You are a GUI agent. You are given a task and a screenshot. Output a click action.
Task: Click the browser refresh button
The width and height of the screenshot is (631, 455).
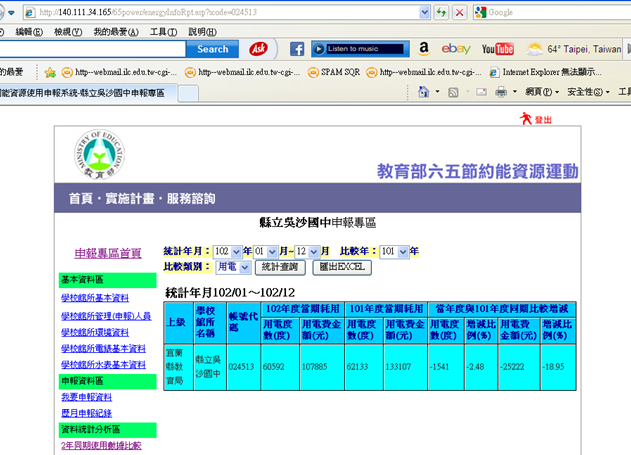[x=439, y=12]
